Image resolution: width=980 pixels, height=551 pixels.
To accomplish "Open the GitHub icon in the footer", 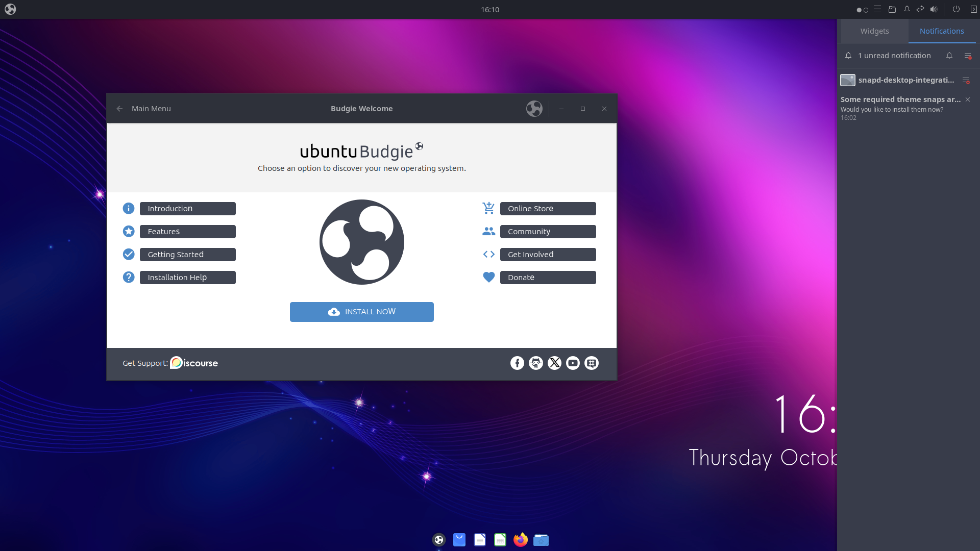I will 536,363.
